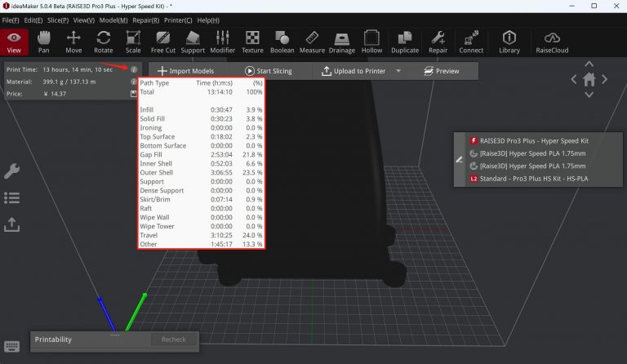Rotate view left with the left chevron
Screen dimensions: 627x364
574,79
